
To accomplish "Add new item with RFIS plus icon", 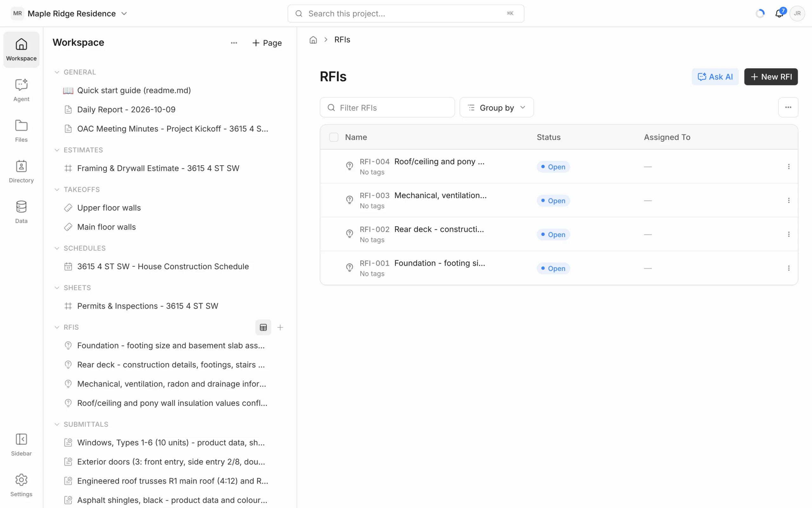I will click(280, 327).
